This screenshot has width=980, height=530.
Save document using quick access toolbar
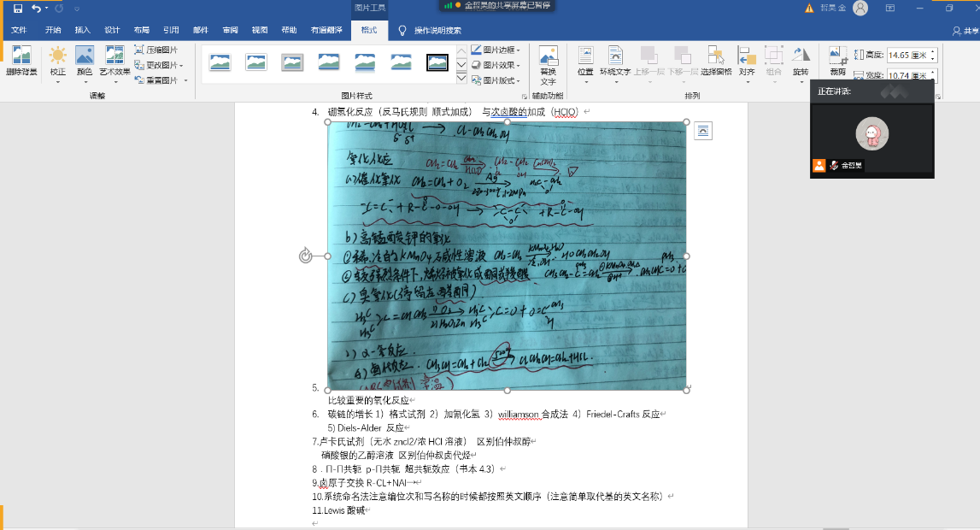point(18,9)
